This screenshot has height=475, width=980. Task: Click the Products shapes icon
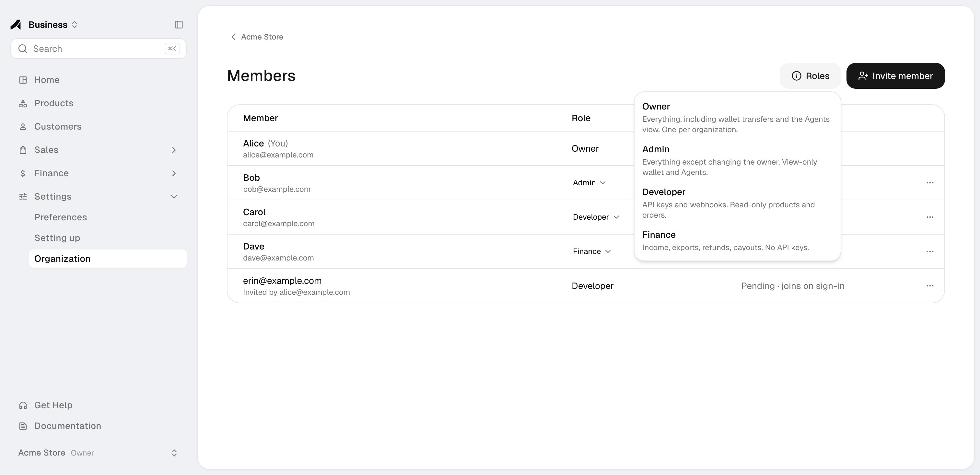[23, 103]
